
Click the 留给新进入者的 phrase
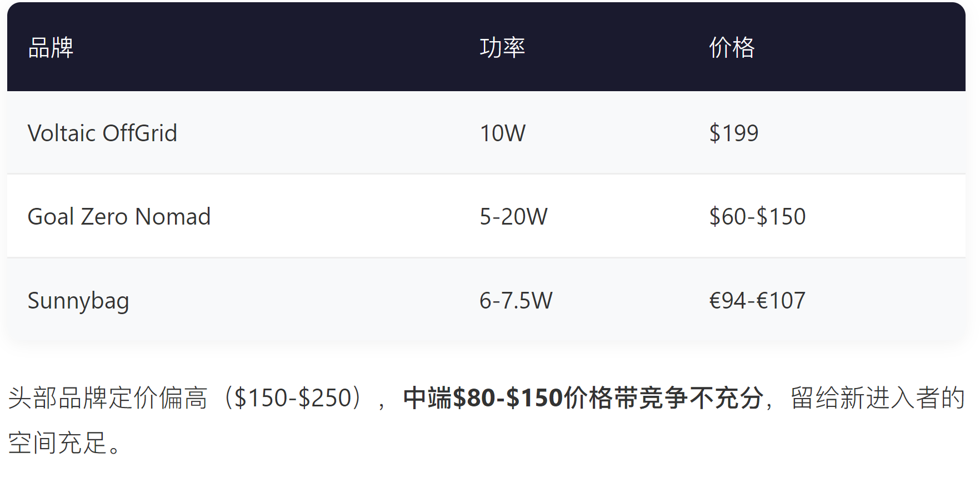pos(878,398)
